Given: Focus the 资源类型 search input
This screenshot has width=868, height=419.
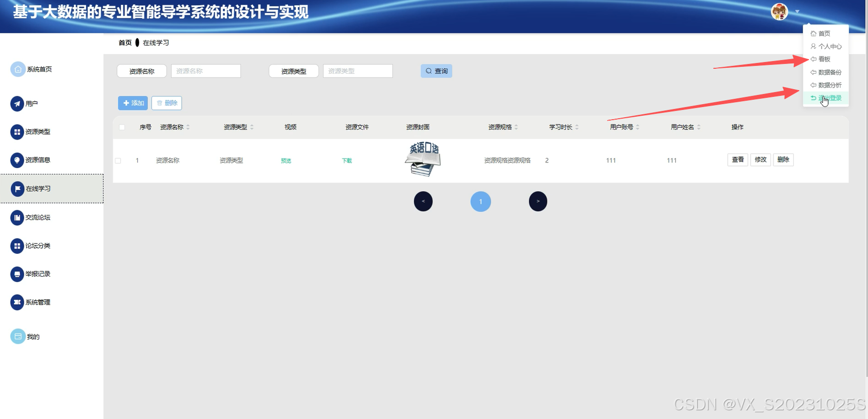Looking at the screenshot, I should (x=358, y=71).
